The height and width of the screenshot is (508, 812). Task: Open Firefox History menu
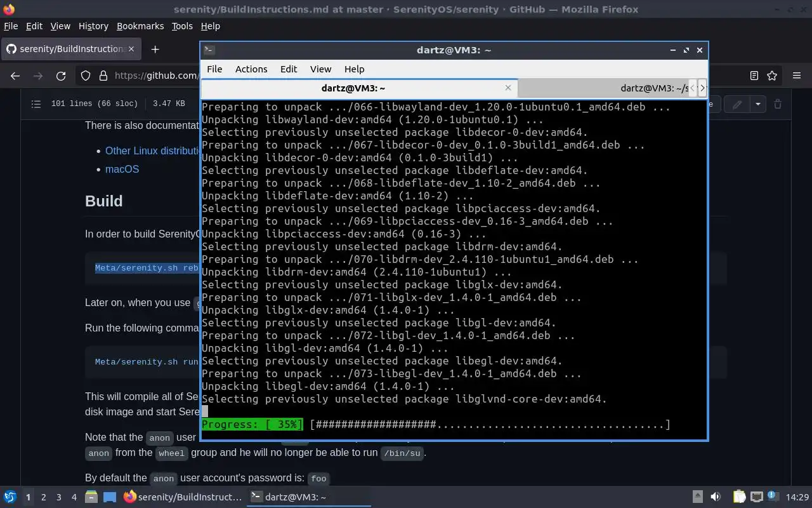93,26
